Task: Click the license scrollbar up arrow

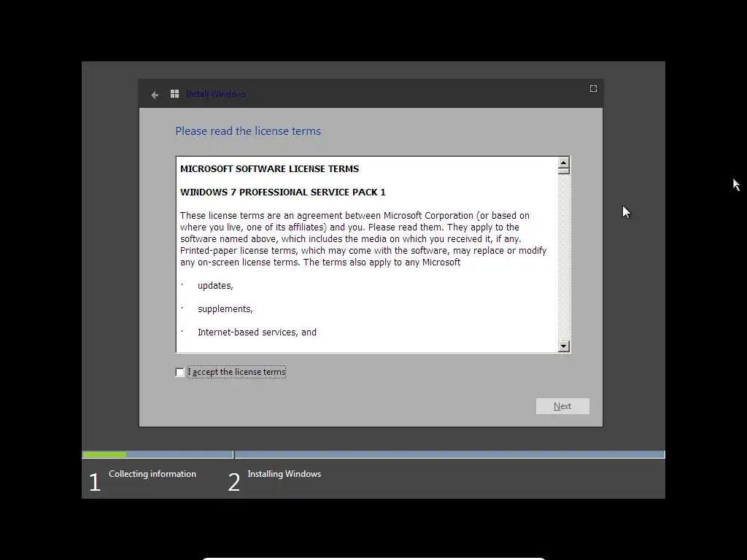Action: tap(564, 163)
